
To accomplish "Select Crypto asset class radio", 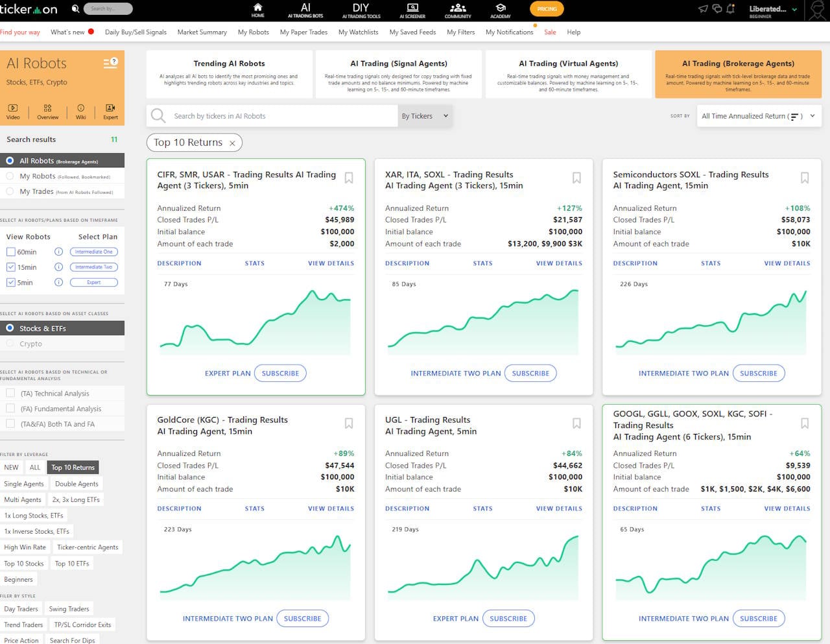I will pos(10,344).
